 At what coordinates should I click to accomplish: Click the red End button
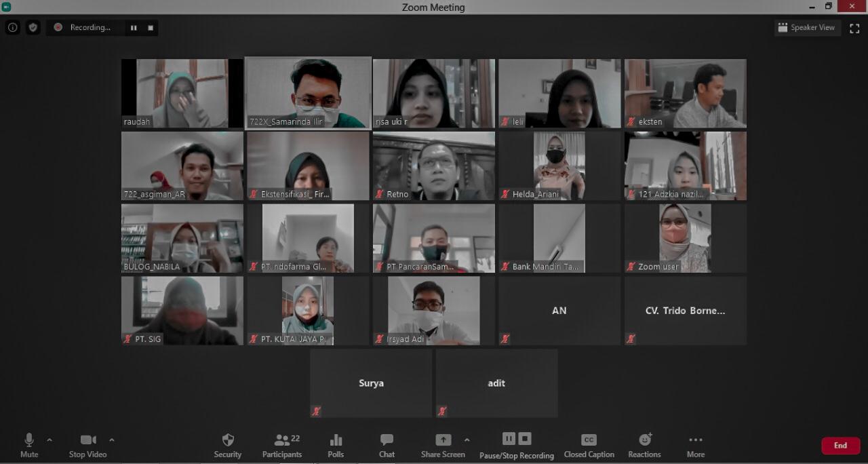pos(840,446)
